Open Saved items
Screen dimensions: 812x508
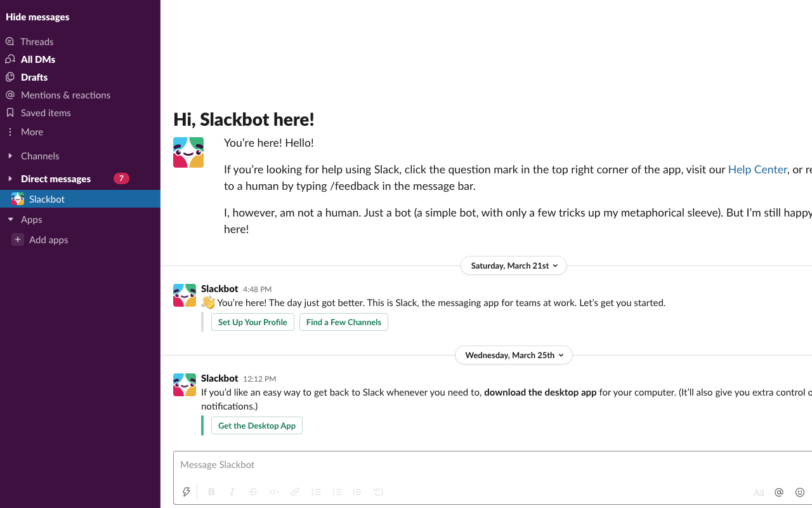click(x=46, y=112)
